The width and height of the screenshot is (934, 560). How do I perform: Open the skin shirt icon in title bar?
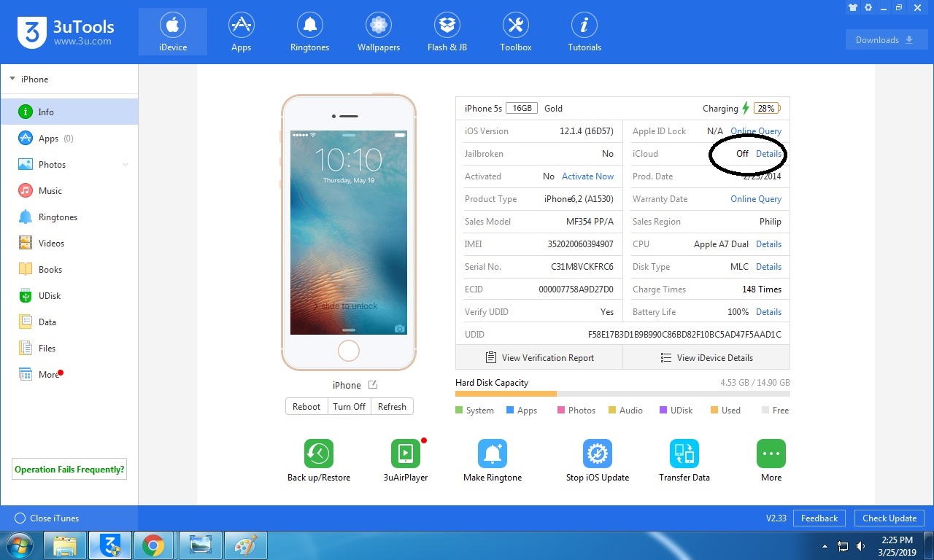click(x=853, y=7)
